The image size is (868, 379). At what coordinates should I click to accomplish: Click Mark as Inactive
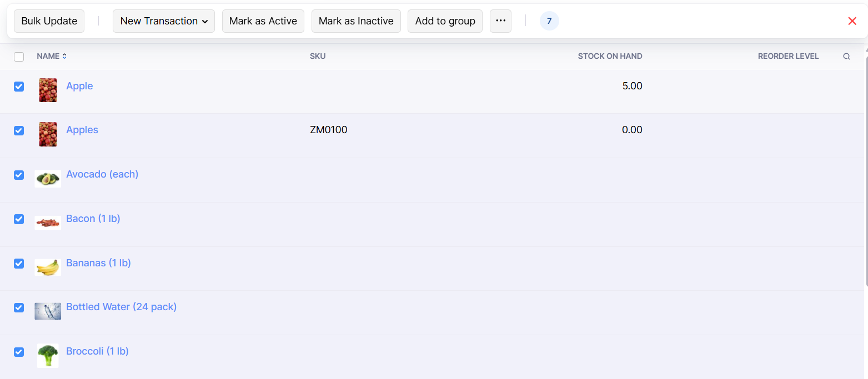356,21
